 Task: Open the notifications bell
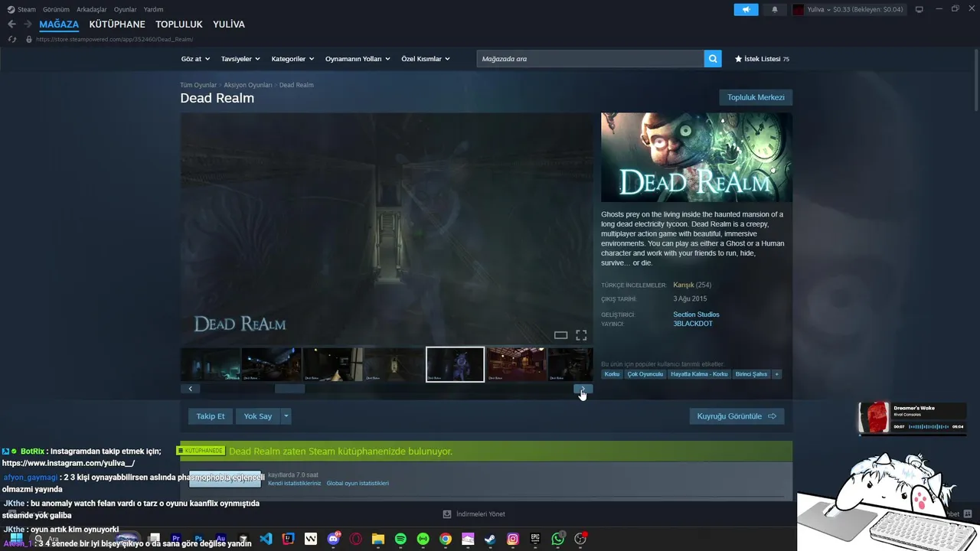coord(774,9)
